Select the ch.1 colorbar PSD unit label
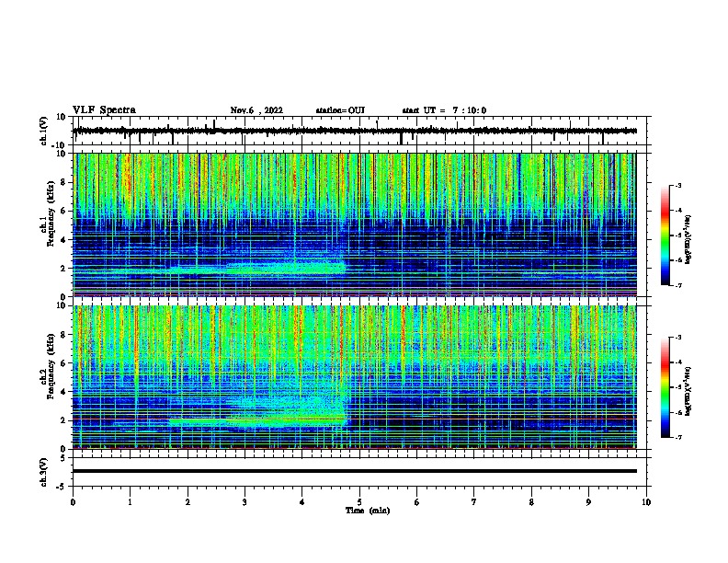This screenshot has height=563, width=728. (688, 240)
